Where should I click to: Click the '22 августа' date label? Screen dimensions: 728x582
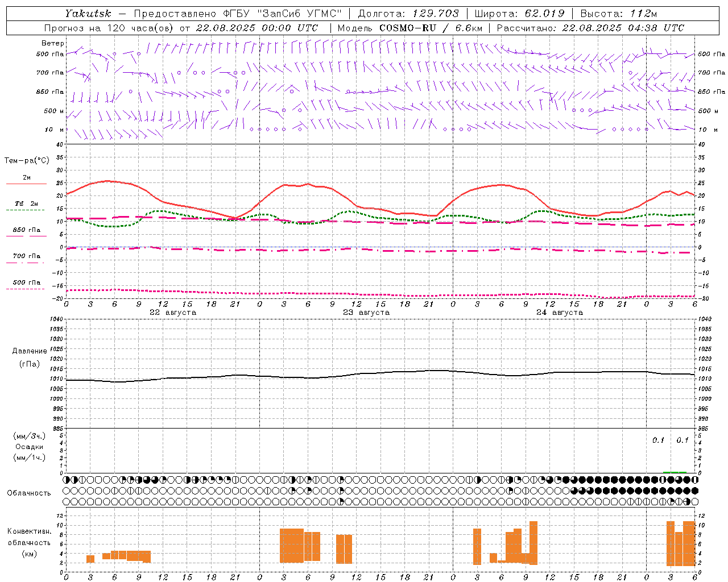point(173,313)
